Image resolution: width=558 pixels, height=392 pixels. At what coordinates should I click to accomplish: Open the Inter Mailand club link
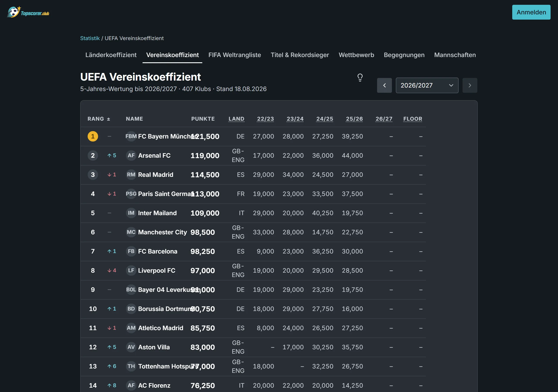click(x=157, y=213)
